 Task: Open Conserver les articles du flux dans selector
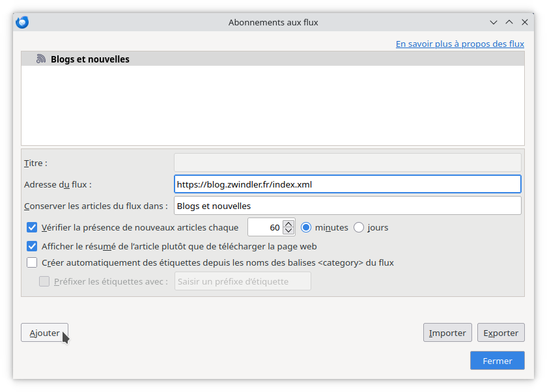tap(347, 206)
